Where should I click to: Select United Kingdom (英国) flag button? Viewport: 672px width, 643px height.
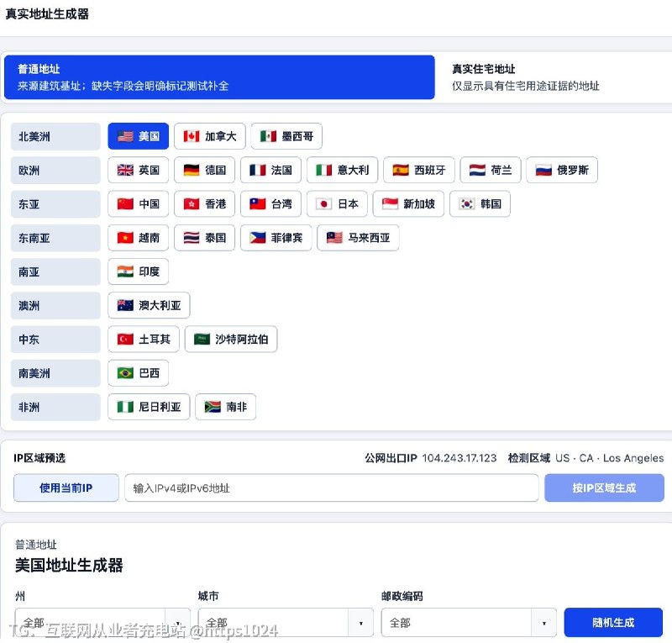point(138,170)
